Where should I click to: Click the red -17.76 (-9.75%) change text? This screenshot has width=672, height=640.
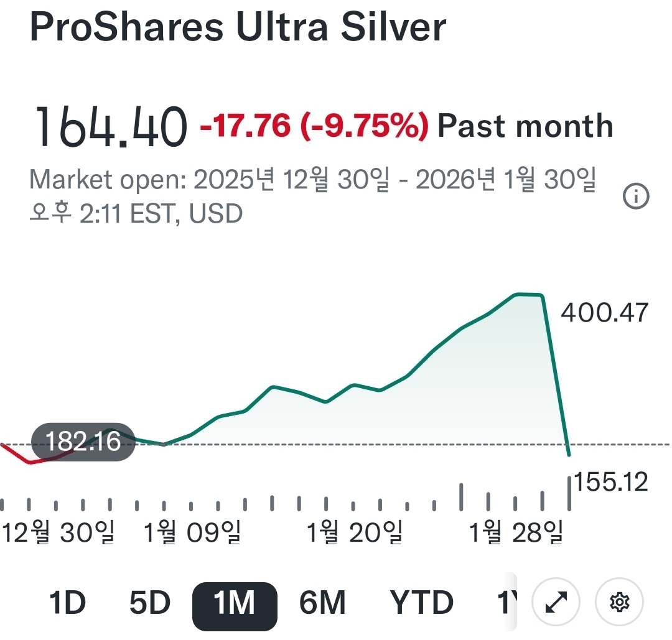point(314,126)
